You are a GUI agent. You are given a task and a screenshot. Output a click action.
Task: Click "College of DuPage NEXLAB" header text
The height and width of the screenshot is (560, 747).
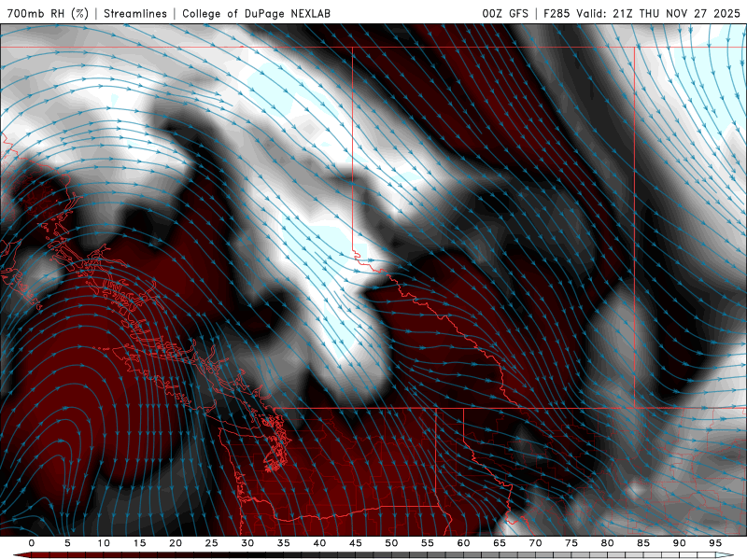pyautogui.click(x=256, y=13)
